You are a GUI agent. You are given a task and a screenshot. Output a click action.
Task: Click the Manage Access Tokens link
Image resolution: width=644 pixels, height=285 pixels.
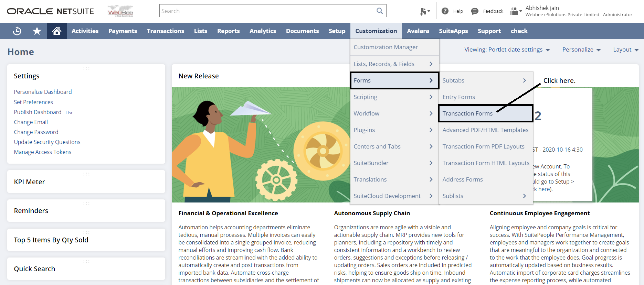coord(42,152)
